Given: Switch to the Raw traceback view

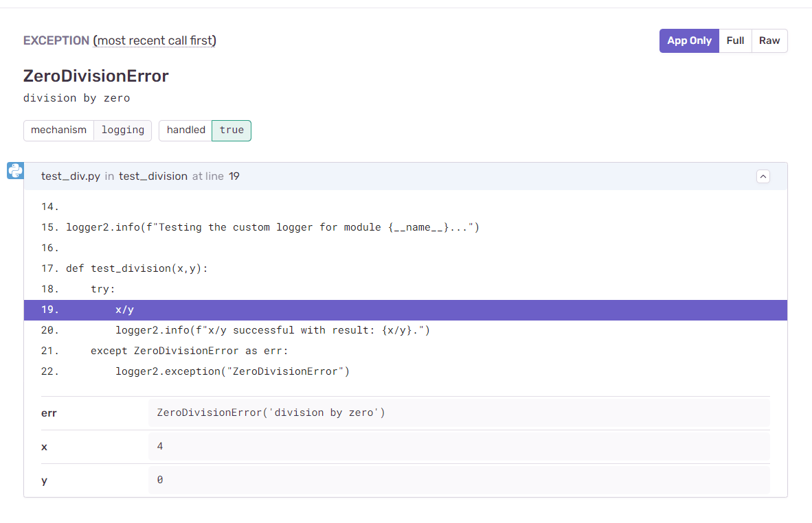Looking at the screenshot, I should pyautogui.click(x=769, y=40).
